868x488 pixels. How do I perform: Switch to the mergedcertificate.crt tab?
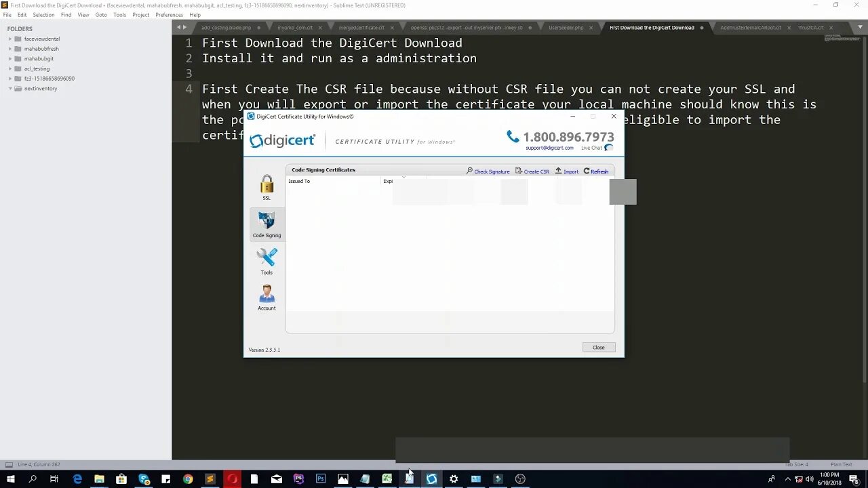[361, 28]
